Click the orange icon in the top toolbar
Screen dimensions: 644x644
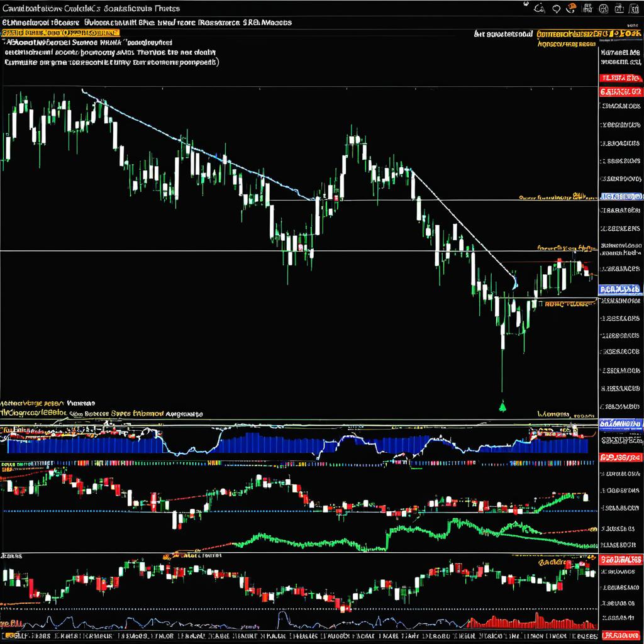coord(570,8)
